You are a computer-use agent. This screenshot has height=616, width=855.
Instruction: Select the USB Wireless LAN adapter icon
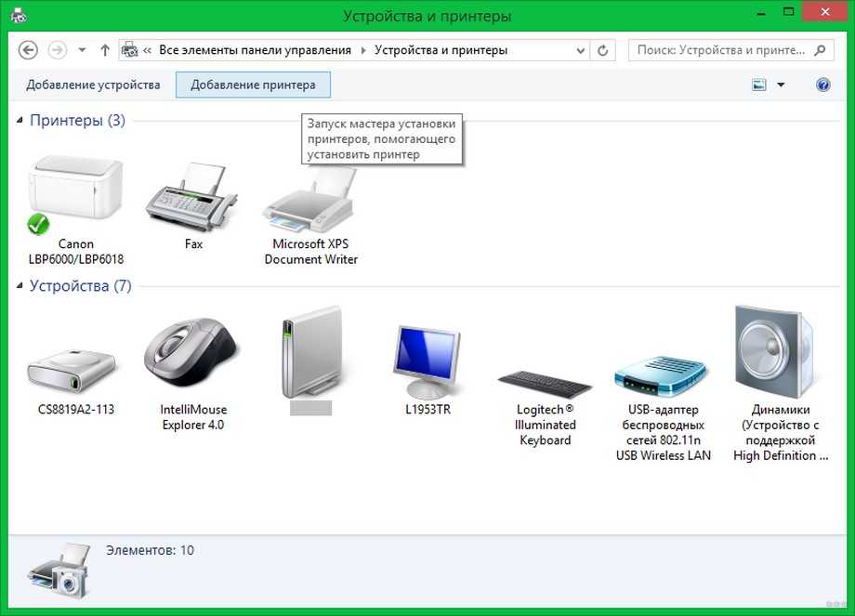pos(663,372)
